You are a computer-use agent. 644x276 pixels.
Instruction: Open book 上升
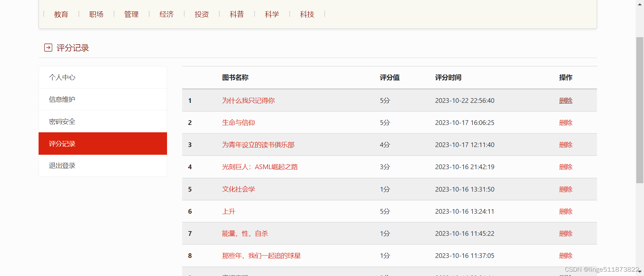(229, 211)
